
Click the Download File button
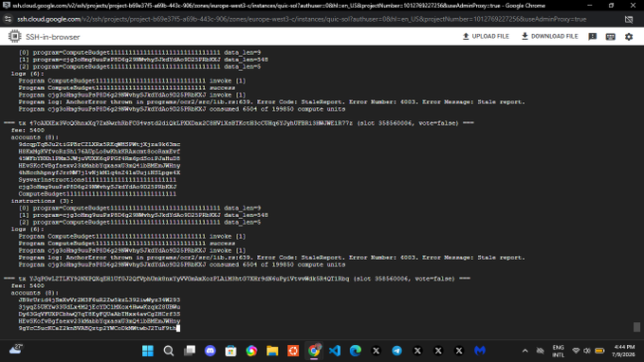pos(549,37)
